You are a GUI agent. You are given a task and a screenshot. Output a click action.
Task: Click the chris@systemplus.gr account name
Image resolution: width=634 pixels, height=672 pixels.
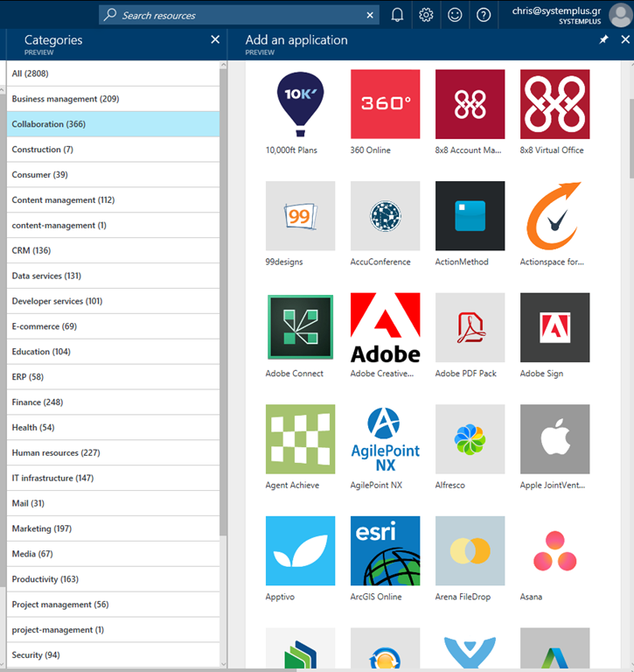(556, 10)
